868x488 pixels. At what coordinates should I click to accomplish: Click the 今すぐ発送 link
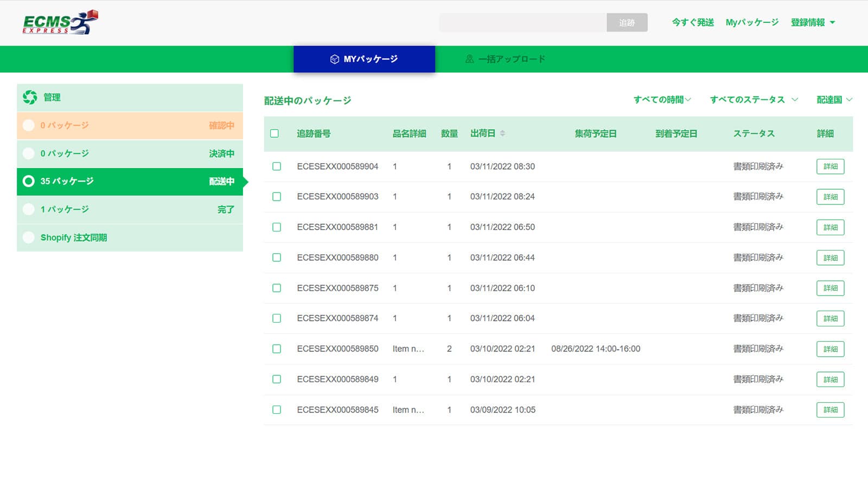[693, 22]
